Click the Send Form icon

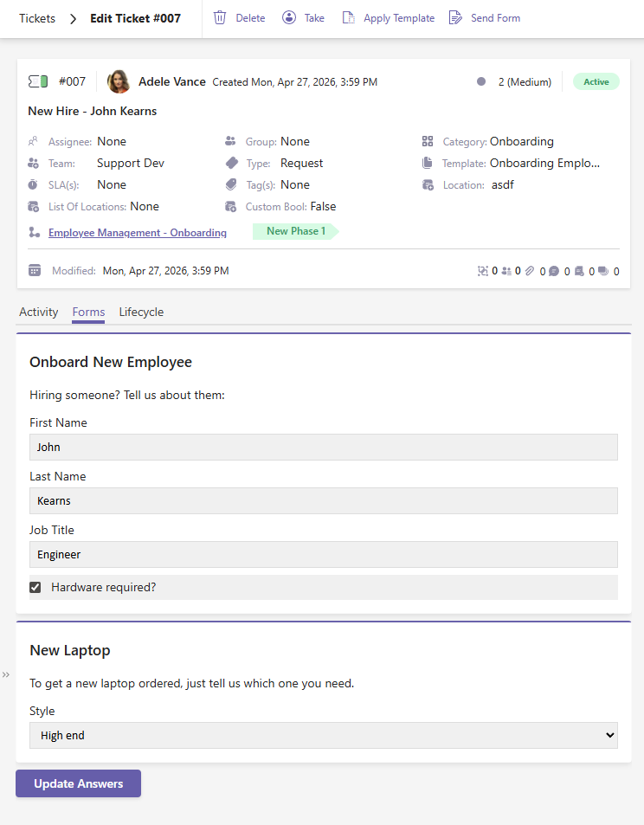coord(455,18)
